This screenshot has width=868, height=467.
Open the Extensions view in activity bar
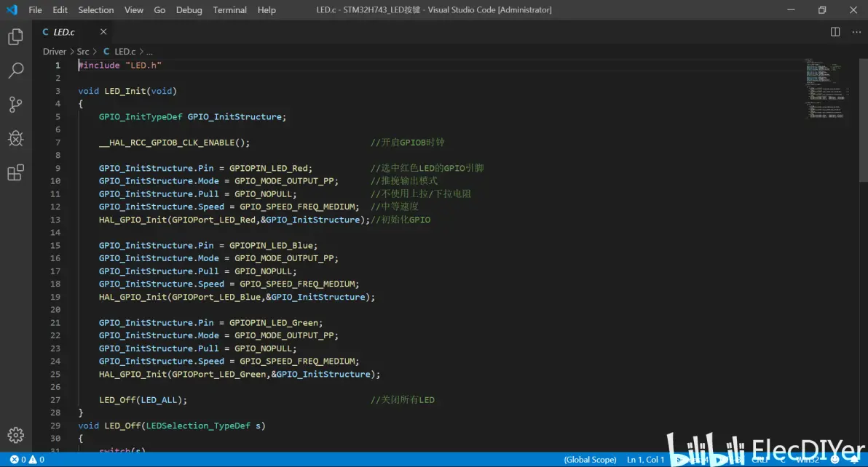[15, 172]
